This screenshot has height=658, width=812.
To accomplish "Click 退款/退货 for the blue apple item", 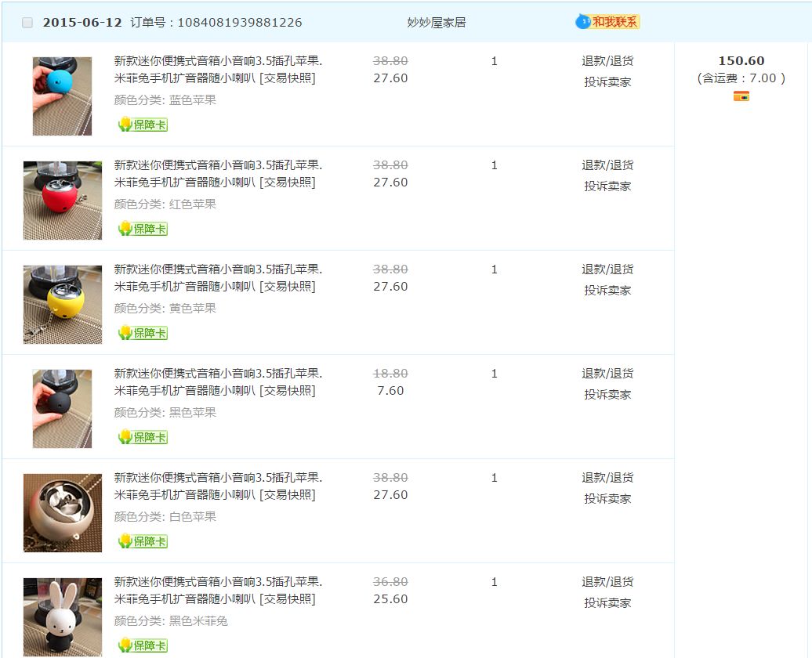I will click(x=607, y=61).
